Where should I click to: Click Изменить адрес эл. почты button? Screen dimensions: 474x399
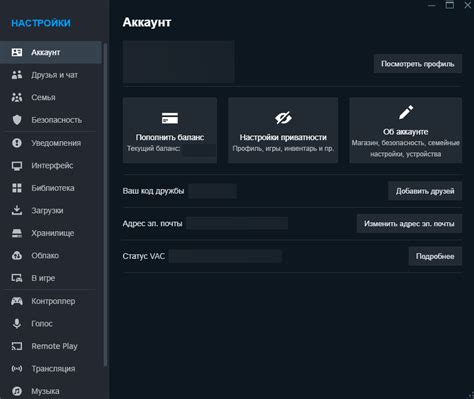[x=409, y=223]
